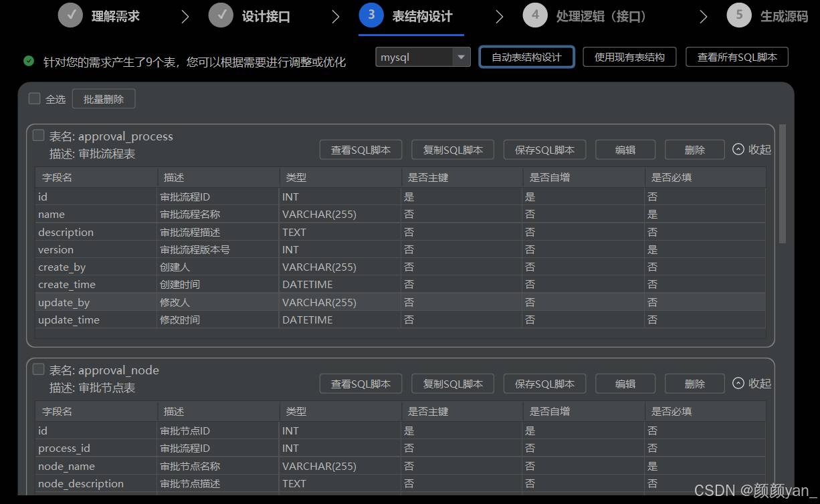The width and height of the screenshot is (820, 504).
Task: Click the blue step 3 circle icon
Action: 371,15
